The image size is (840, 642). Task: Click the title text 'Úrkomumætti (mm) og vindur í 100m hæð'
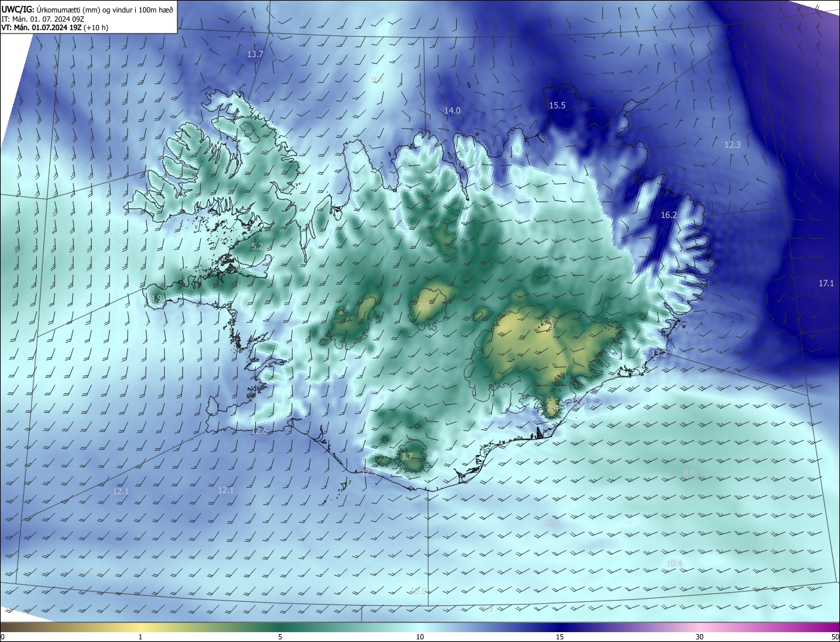point(106,9)
